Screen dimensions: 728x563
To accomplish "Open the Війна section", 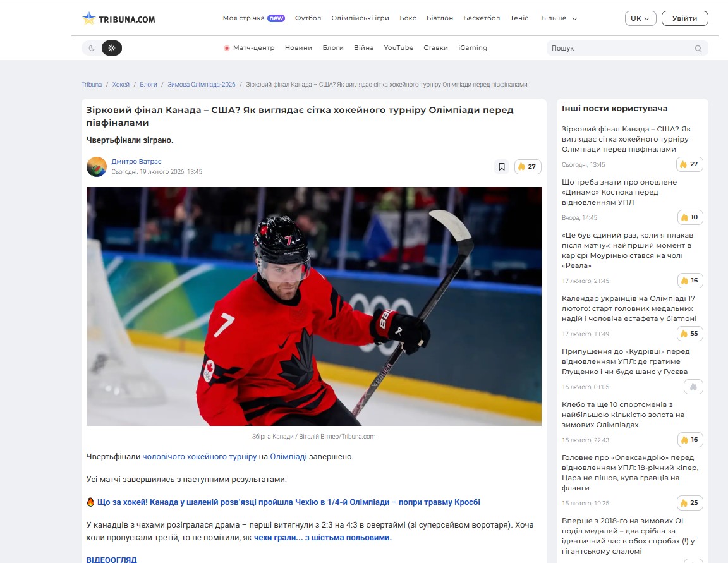I will coord(363,48).
